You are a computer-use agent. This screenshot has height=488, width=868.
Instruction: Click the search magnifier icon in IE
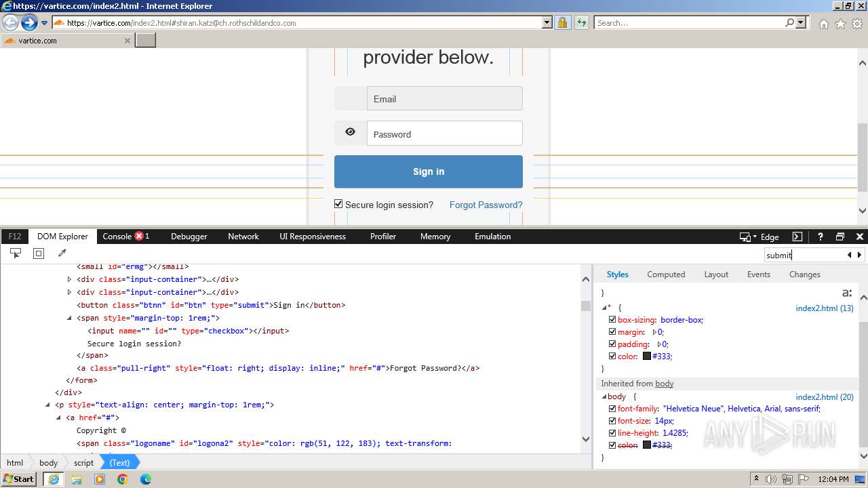tap(789, 22)
